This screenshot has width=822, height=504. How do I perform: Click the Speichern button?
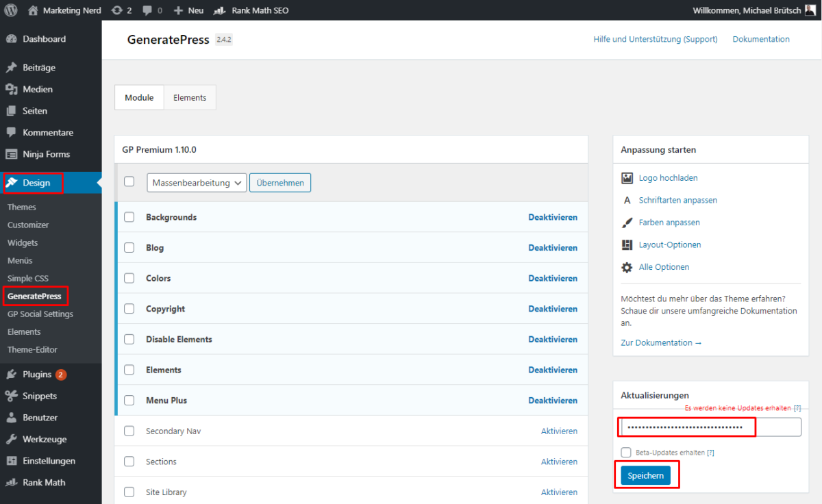(646, 476)
